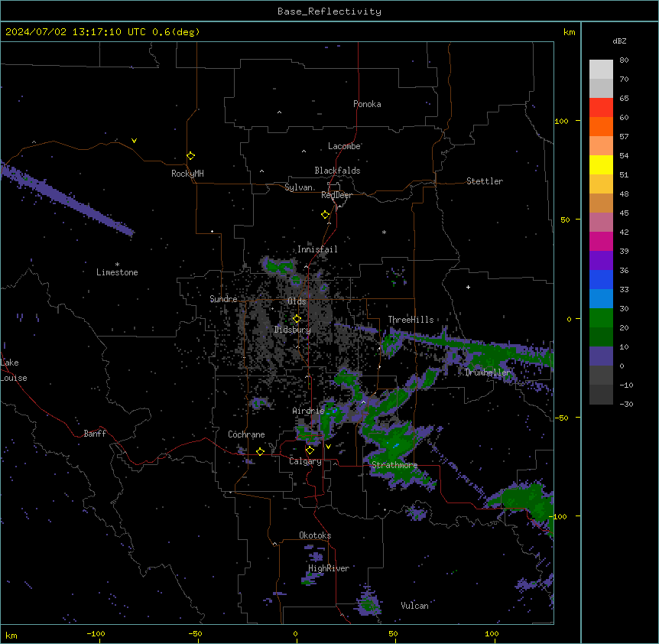Click the Base_Reflectivity title
659x644 pixels.
(x=329, y=11)
